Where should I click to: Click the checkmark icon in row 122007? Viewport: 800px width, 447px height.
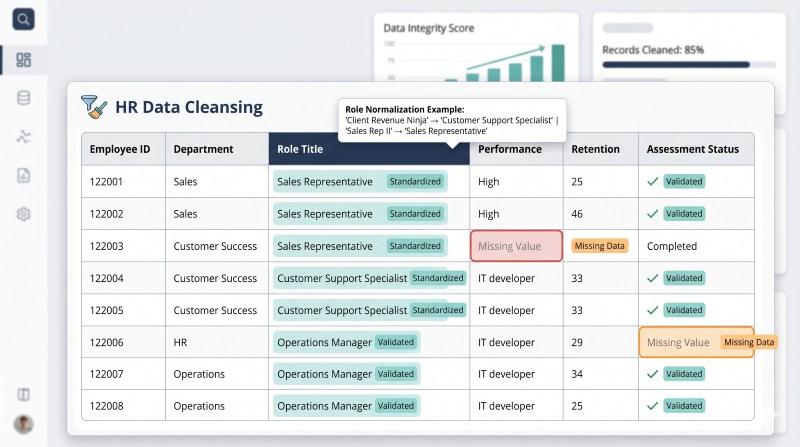point(653,374)
